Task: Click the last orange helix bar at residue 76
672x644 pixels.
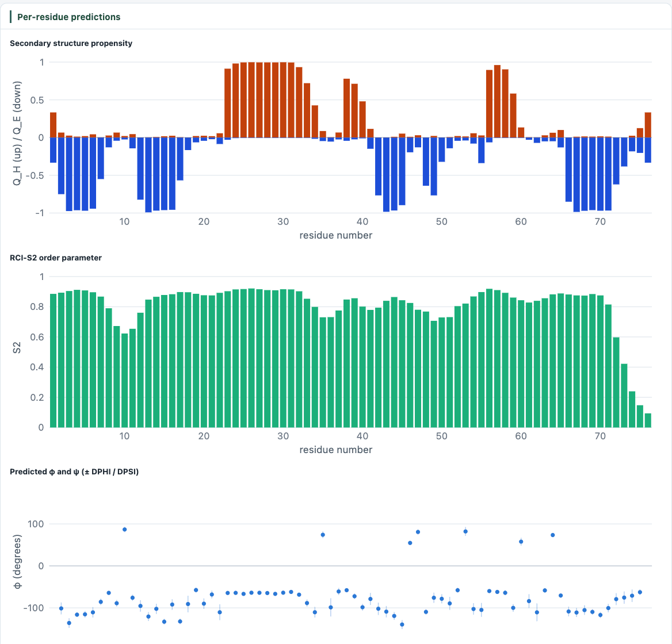Action: click(648, 125)
